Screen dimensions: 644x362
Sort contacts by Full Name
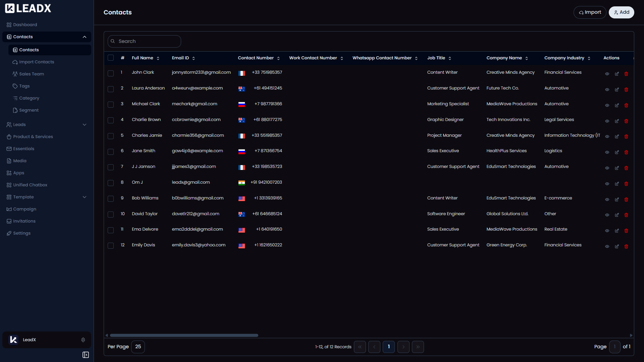point(158,58)
